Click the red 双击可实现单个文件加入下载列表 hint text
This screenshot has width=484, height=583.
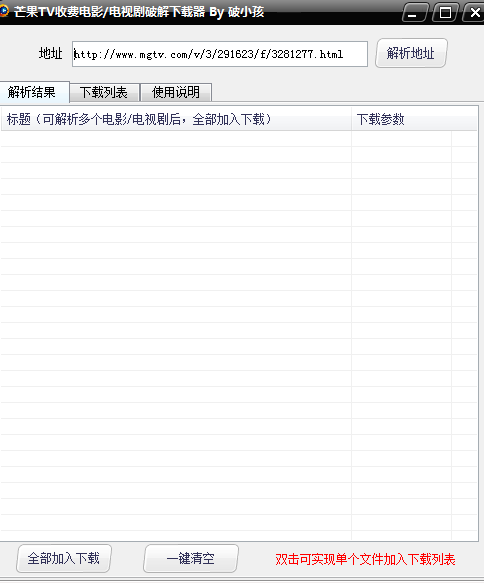(x=365, y=559)
